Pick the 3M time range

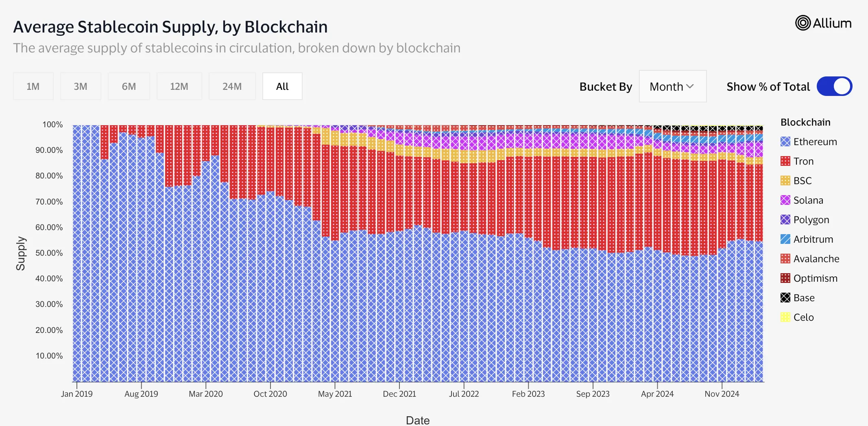click(x=81, y=86)
